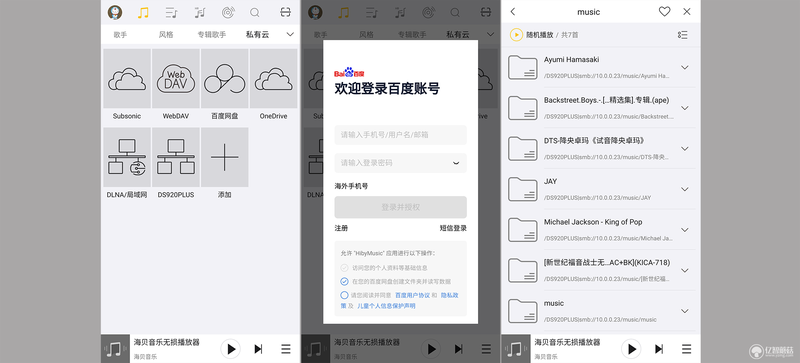
Task: Open multi-select list icon beside 共7首
Action: [x=683, y=35]
